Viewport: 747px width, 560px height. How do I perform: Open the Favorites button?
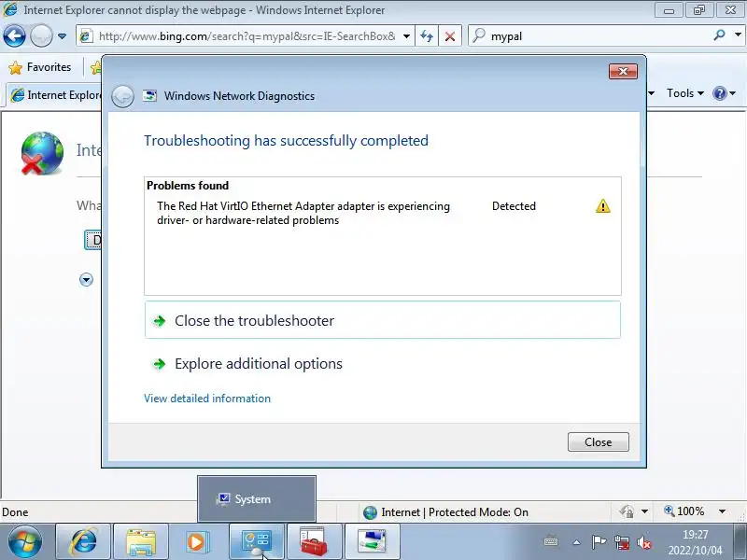click(40, 67)
